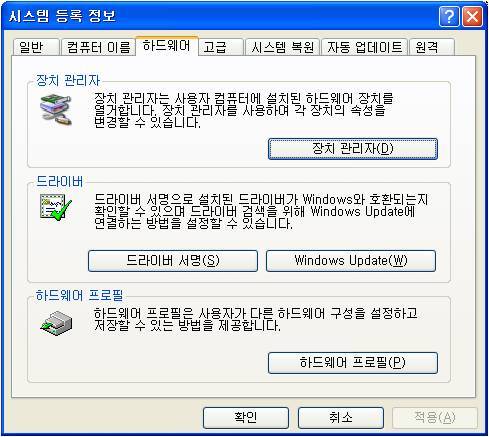Switch to the 일반 tab
The width and height of the screenshot is (489, 437).
(x=36, y=47)
